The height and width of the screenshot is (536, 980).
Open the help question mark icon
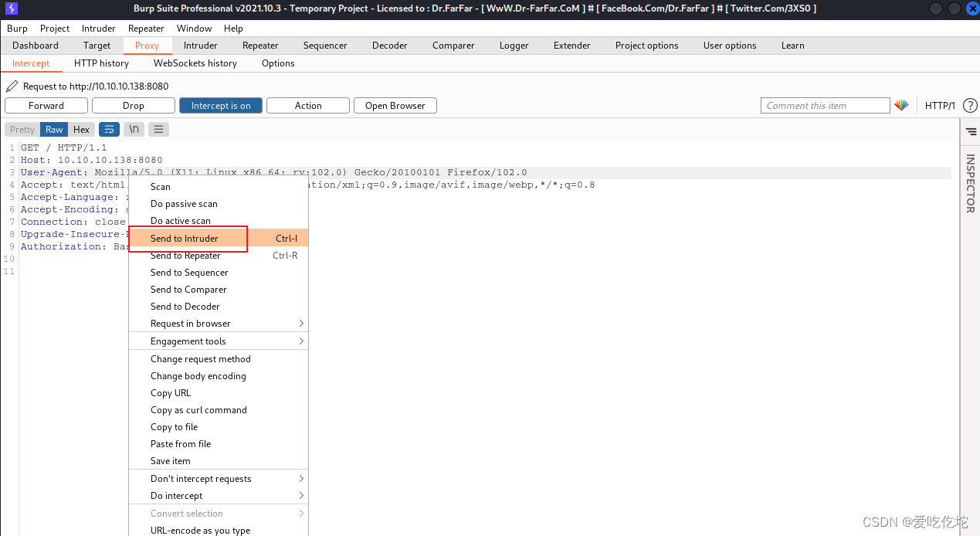click(971, 106)
